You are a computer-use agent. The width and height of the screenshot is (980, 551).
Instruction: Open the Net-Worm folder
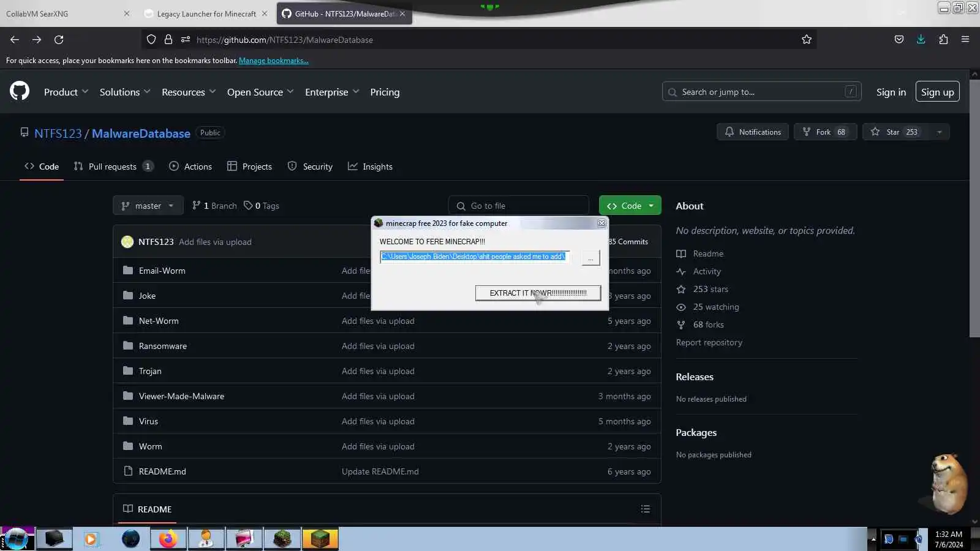(159, 321)
